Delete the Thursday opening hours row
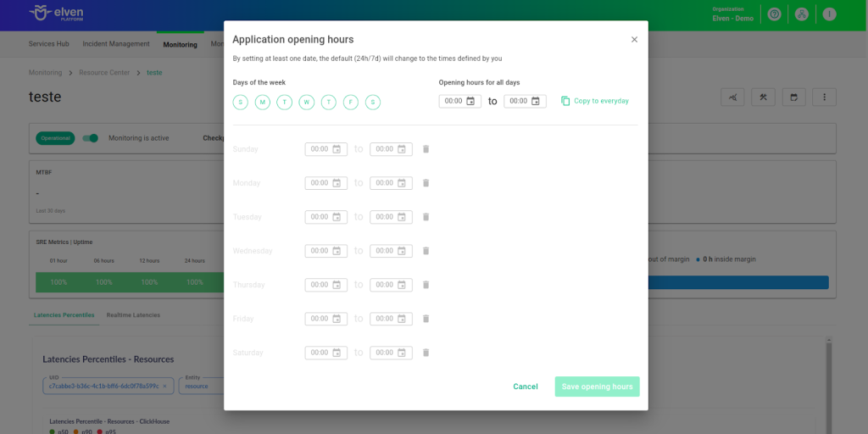This screenshot has width=868, height=434. (x=426, y=285)
